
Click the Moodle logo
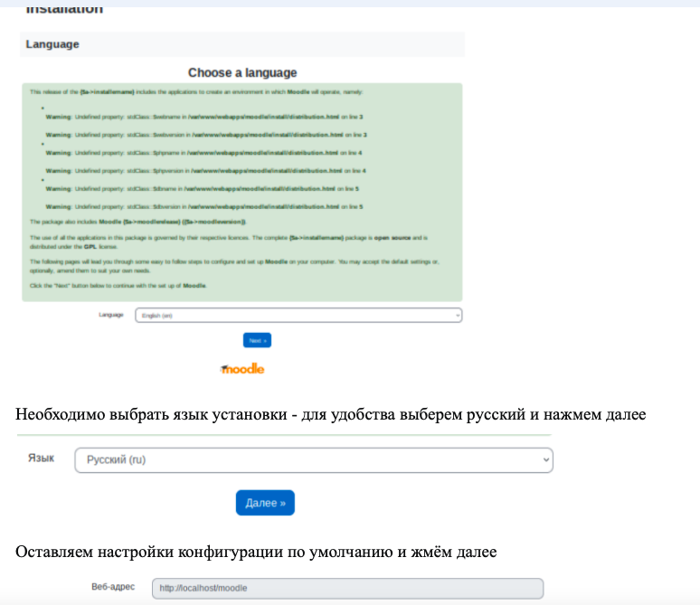coord(242,369)
